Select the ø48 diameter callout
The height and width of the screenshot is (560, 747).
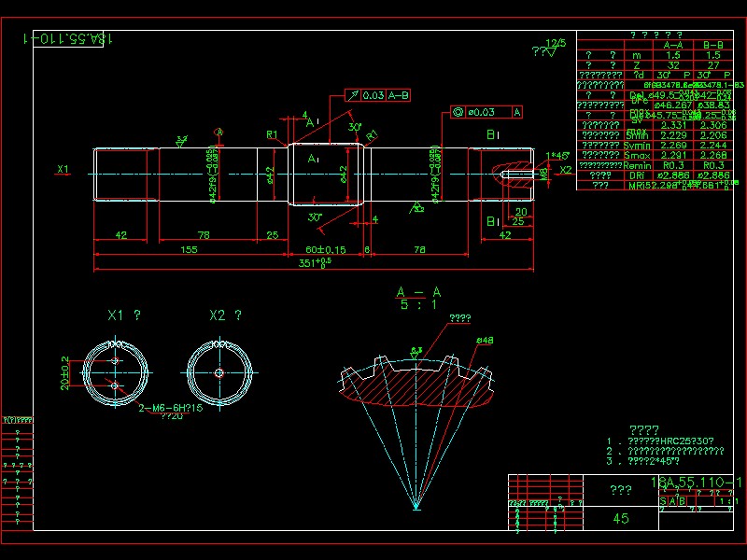click(x=485, y=341)
